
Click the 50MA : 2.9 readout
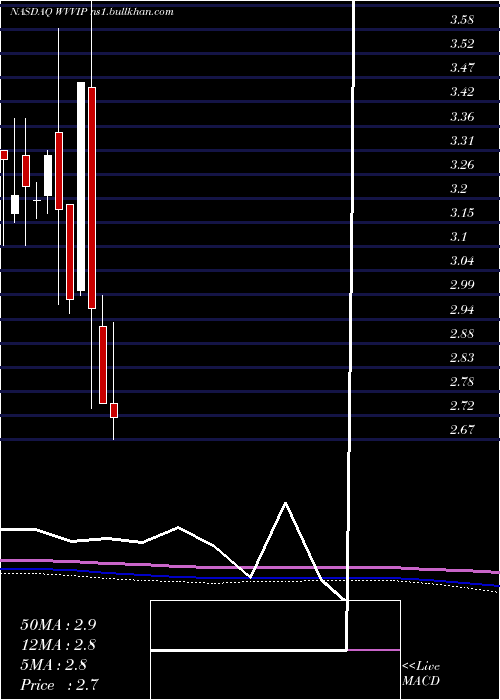coord(58,625)
